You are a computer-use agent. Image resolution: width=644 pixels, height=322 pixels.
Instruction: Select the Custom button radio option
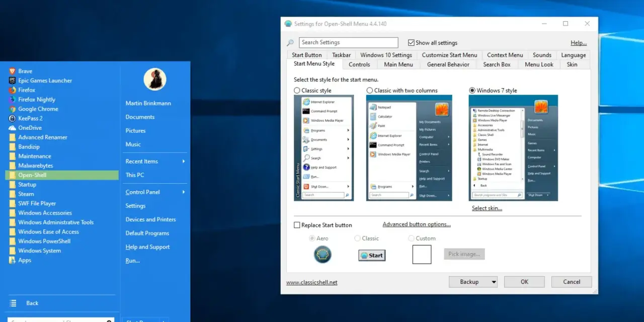pyautogui.click(x=411, y=238)
